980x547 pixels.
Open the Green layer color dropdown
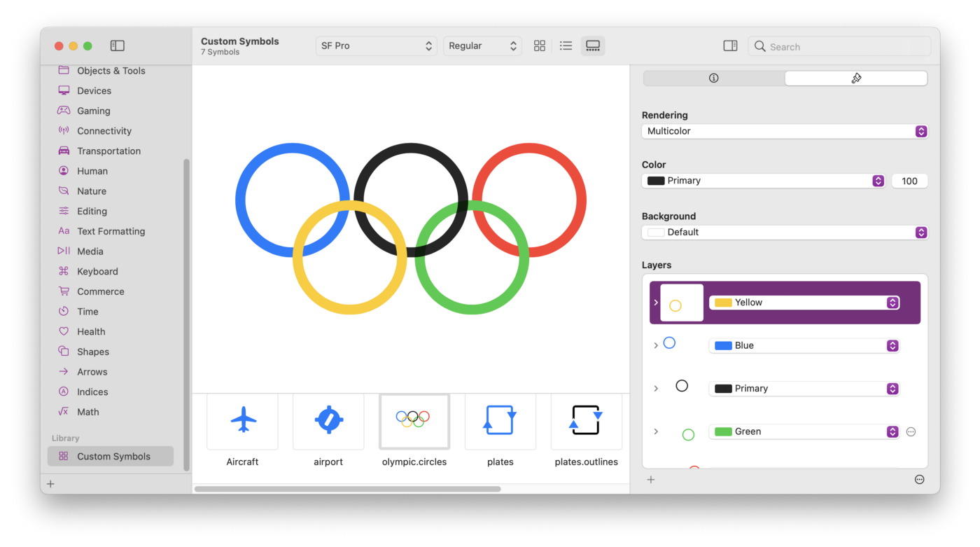(804, 431)
